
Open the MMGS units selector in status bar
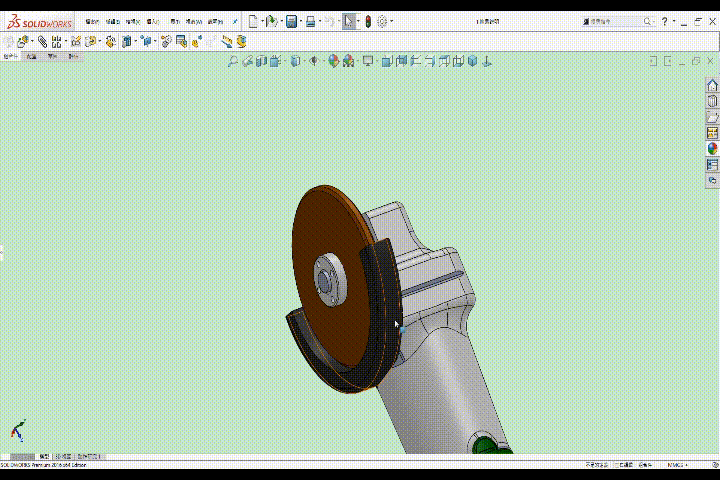click(x=675, y=465)
